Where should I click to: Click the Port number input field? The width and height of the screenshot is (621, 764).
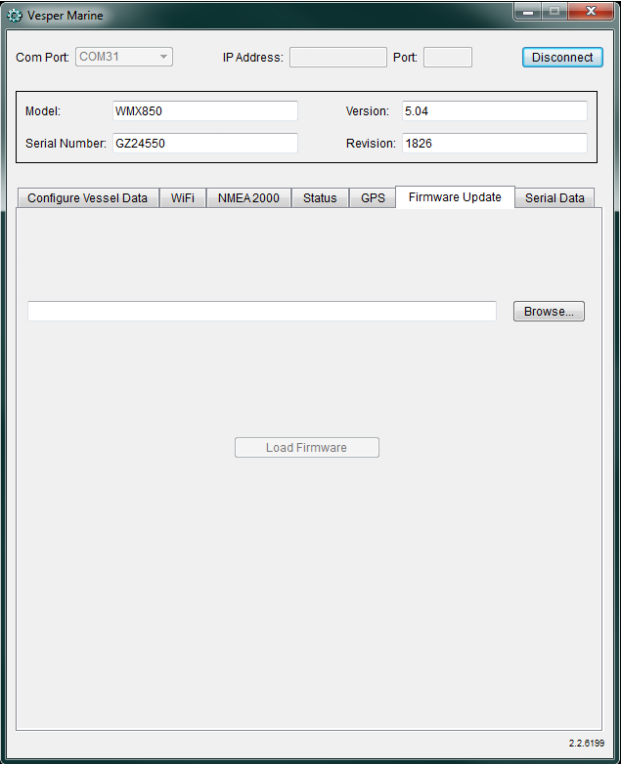pos(448,57)
